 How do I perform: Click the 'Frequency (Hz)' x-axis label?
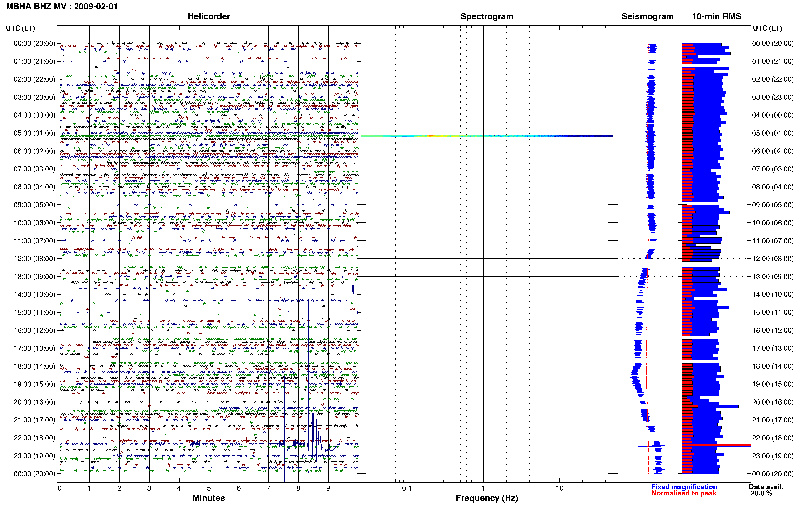(x=487, y=498)
